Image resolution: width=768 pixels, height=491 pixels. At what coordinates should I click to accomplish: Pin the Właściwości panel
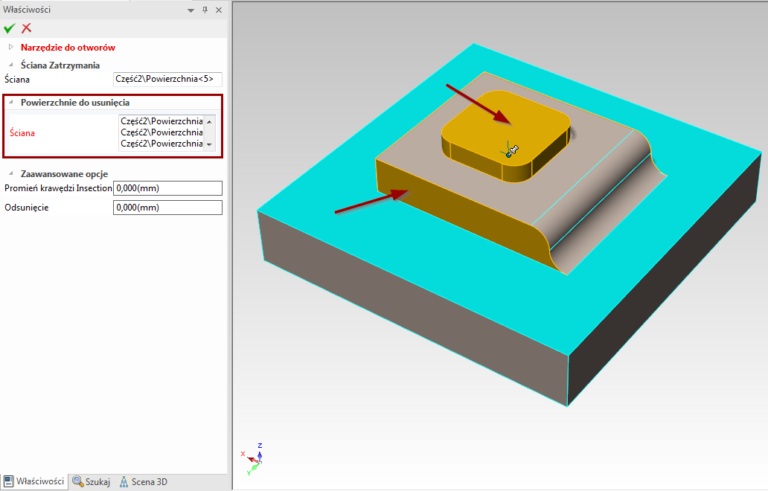pyautogui.click(x=205, y=9)
